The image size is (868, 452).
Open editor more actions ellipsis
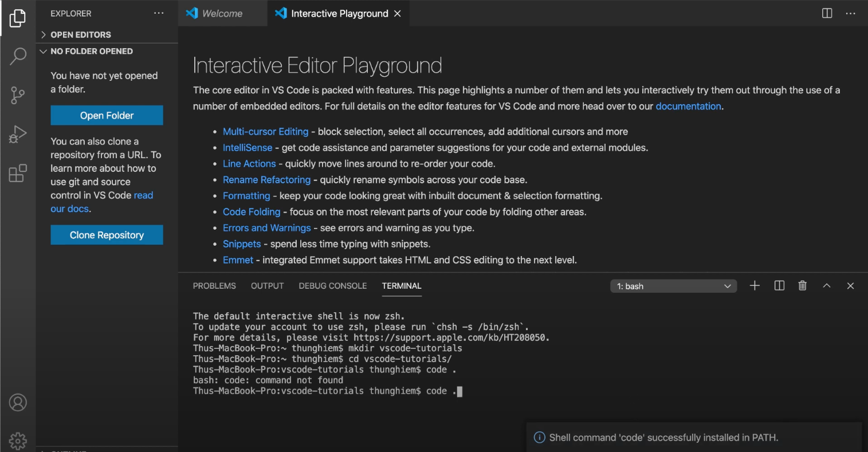[850, 13]
